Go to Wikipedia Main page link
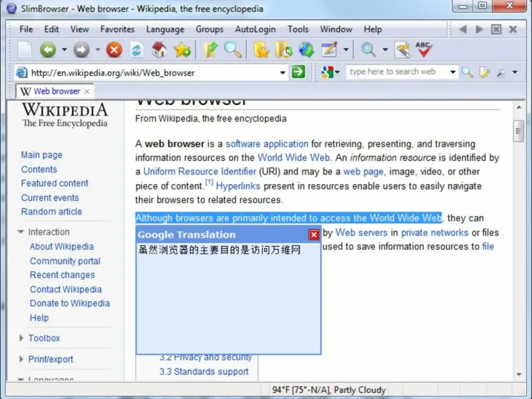Viewport: 532px width, 399px height. pyautogui.click(x=42, y=155)
